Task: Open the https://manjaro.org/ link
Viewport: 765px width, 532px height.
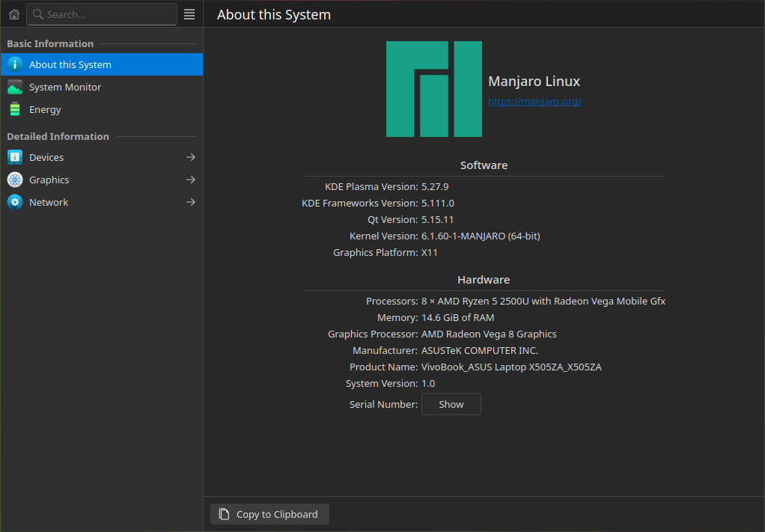Action: coord(534,102)
